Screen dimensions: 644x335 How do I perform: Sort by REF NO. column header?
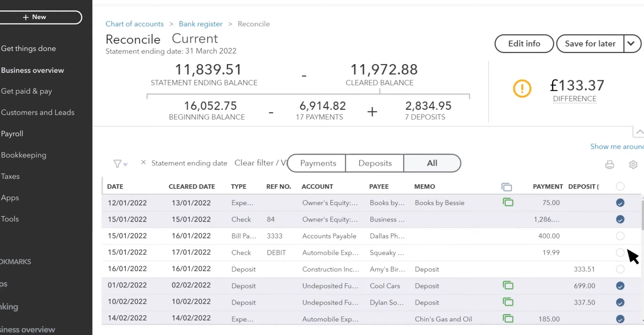pyautogui.click(x=279, y=187)
